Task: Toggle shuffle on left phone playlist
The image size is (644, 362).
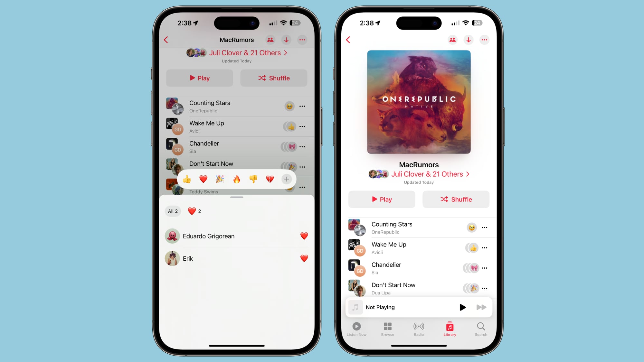Action: (x=273, y=78)
